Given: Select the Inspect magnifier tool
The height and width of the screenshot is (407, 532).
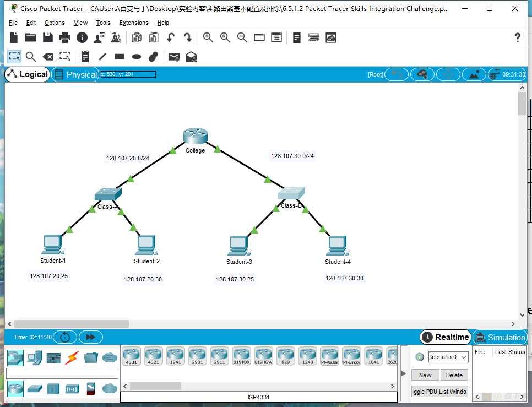Looking at the screenshot, I should [31, 57].
